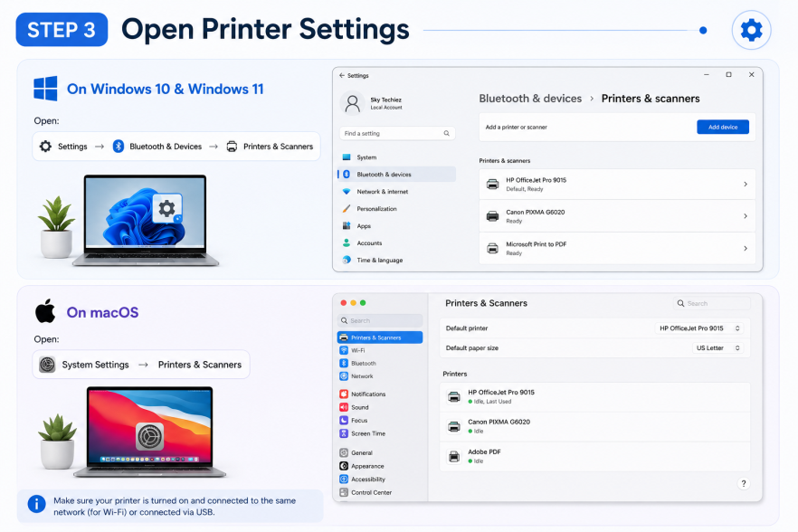Click the Apple logo icon
Screen dimensions: 798x532
[x=45, y=311]
